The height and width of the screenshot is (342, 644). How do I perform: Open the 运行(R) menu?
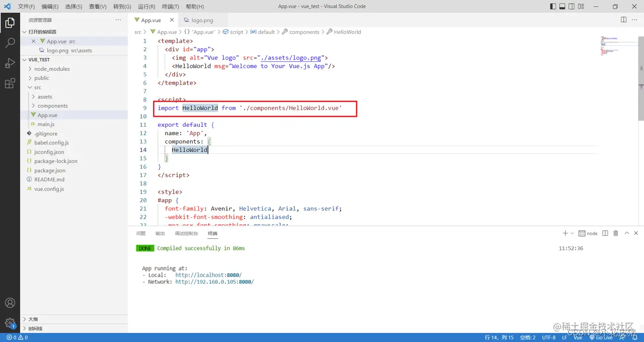146,7
